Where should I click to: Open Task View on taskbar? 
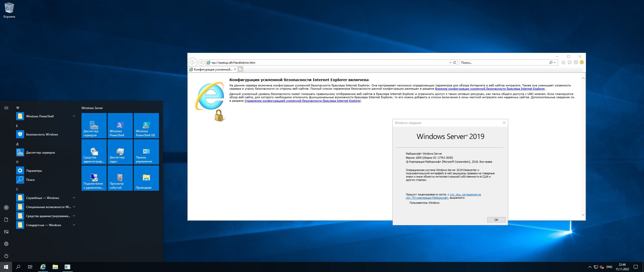[x=30, y=267]
